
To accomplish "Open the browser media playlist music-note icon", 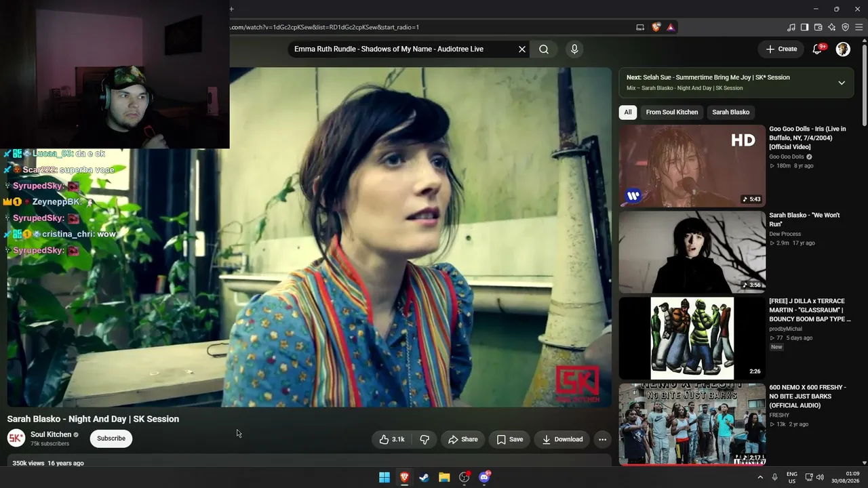I will [791, 27].
